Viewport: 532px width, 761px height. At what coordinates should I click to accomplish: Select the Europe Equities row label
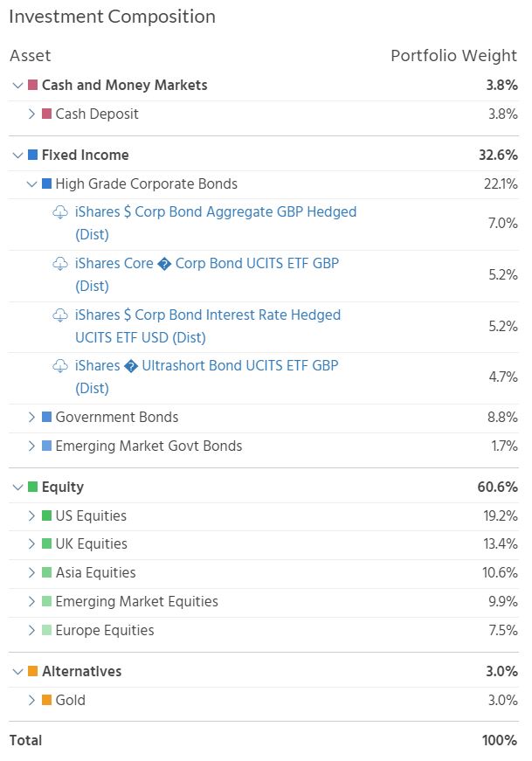pyautogui.click(x=105, y=631)
